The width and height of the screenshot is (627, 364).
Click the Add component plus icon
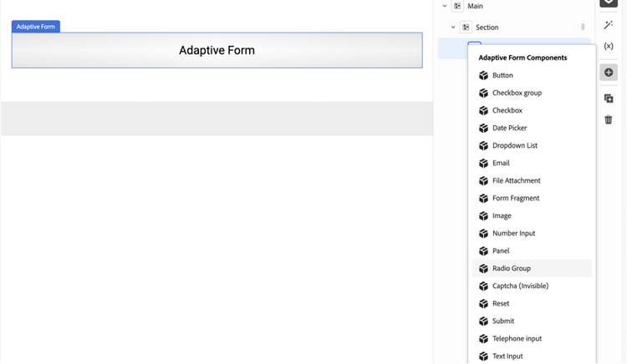[x=609, y=73]
